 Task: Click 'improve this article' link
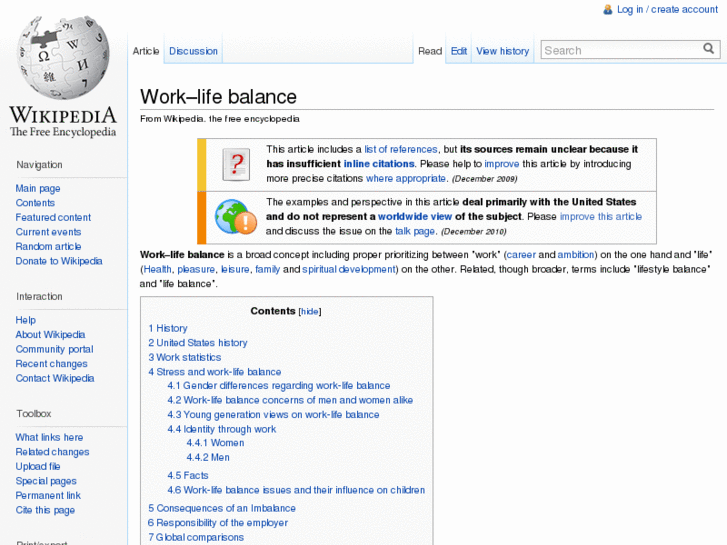coord(601,217)
